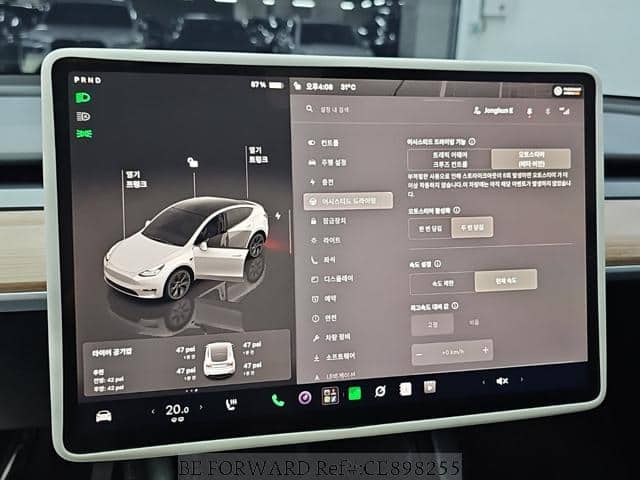Select 속도 제한 (speed limit) option
The width and height of the screenshot is (640, 480).
tap(442, 283)
